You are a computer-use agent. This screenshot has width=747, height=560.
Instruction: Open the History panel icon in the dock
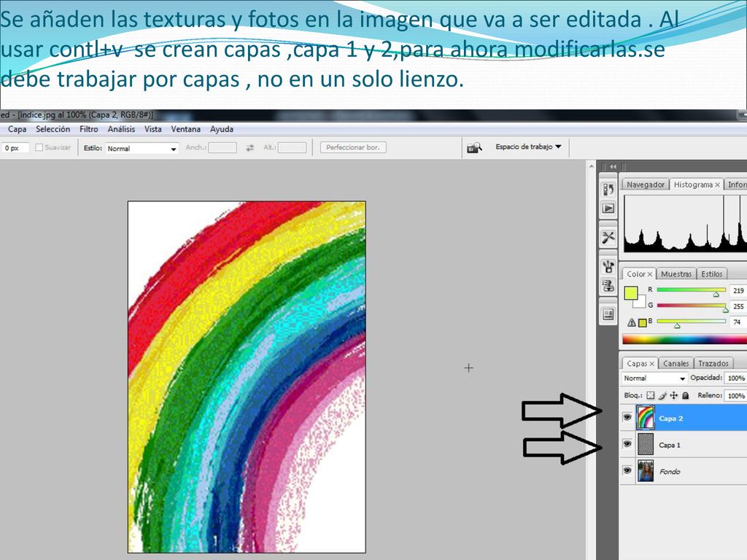(608, 190)
